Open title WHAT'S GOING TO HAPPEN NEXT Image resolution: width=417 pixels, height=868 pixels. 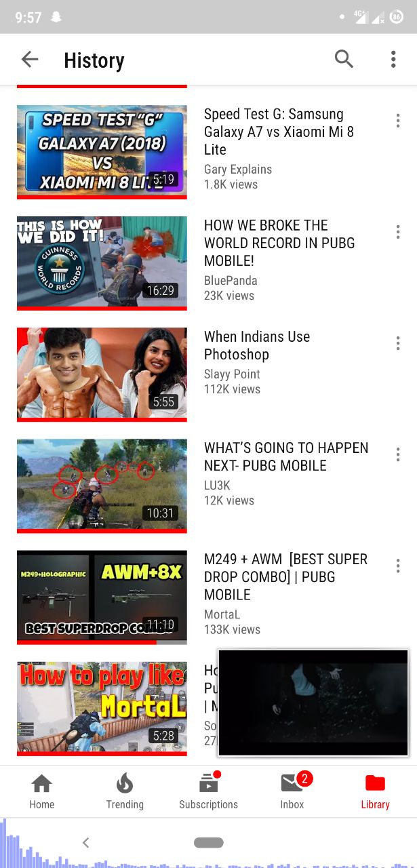pyautogui.click(x=286, y=456)
